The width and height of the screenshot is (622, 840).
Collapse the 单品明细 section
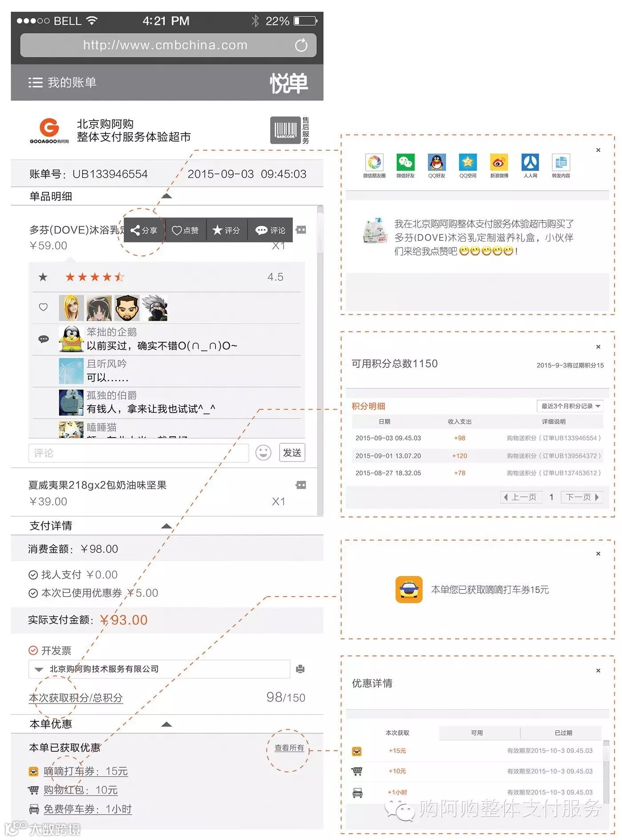tap(166, 196)
